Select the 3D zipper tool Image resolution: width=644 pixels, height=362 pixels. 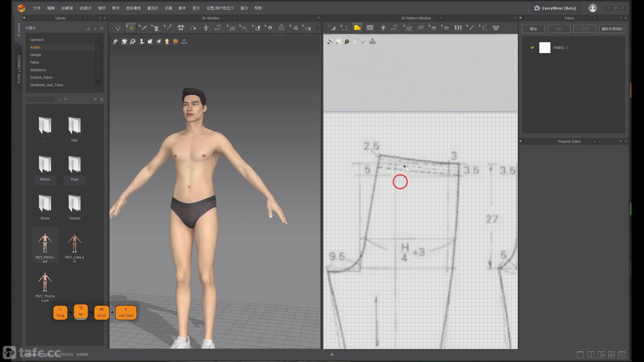click(281, 28)
